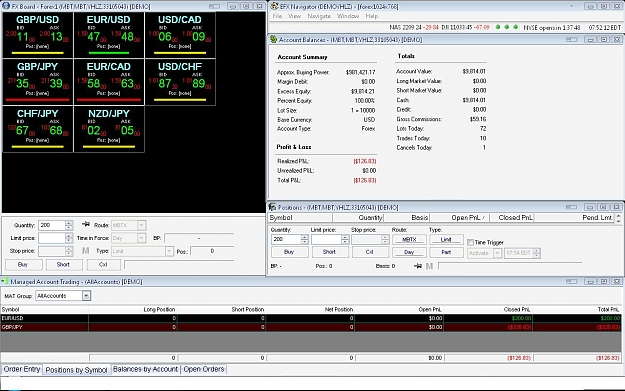Click the Cxl button in Positions window

370,252
